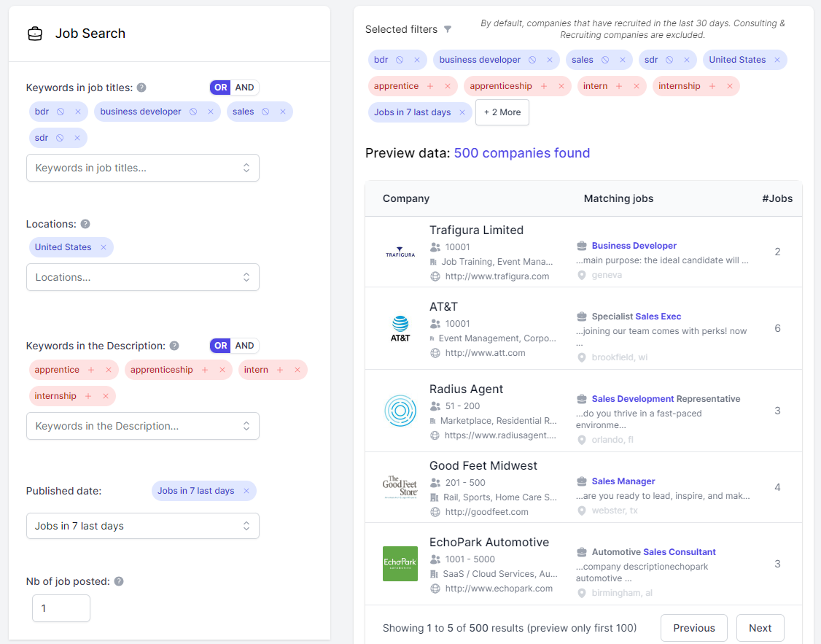
Task: Set job title keywords to AND
Action: [244, 88]
